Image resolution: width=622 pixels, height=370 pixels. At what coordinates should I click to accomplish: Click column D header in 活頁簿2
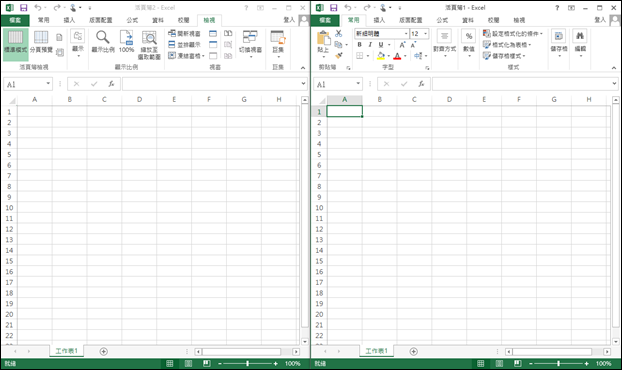coord(139,100)
